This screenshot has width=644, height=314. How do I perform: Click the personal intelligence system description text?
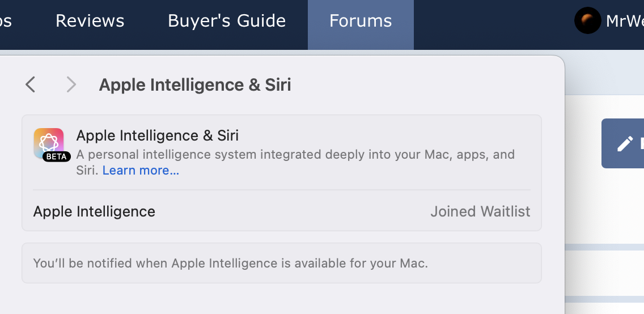tap(295, 162)
